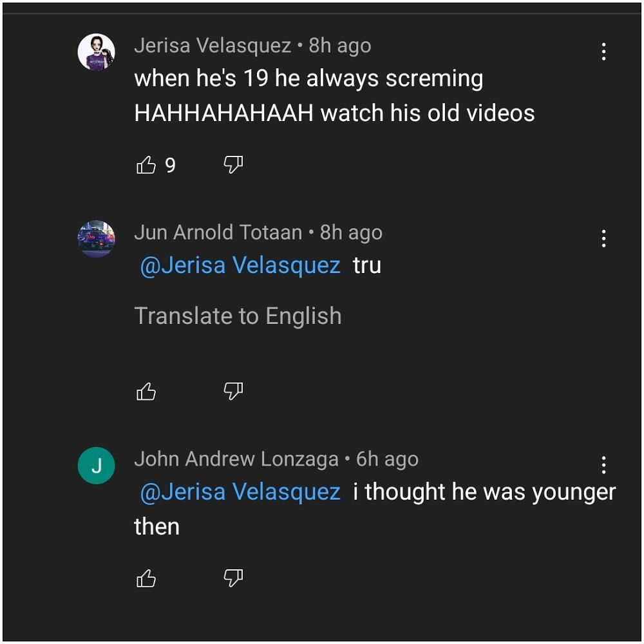Open options menu for John Andrew Lonzaga's reply
Image resolution: width=644 pixels, height=644 pixels.
[x=603, y=464]
